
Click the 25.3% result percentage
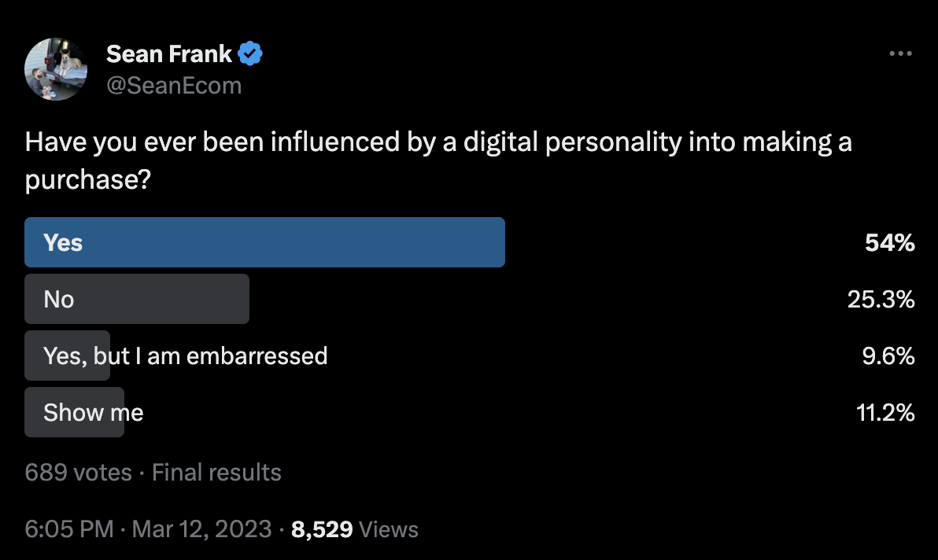(881, 299)
